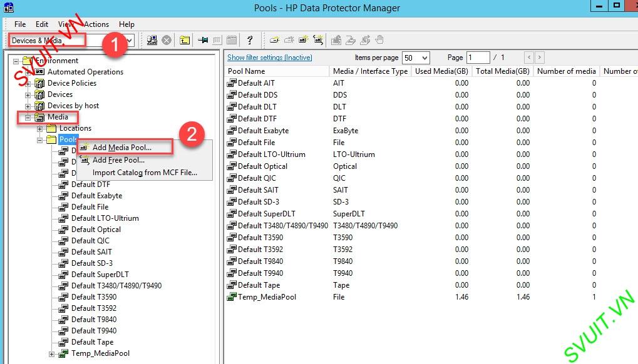This screenshot has width=638, height=364.
Task: Click the add device toolbar icon with sparkle
Action: (275, 39)
